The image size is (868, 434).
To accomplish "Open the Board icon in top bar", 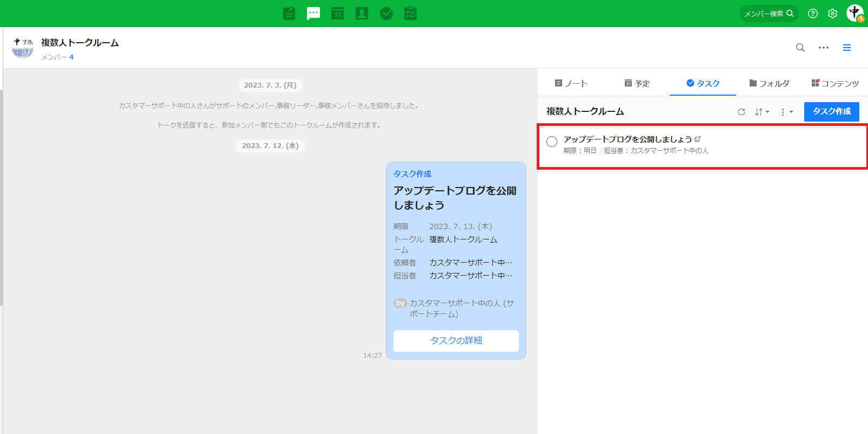I will pos(289,14).
